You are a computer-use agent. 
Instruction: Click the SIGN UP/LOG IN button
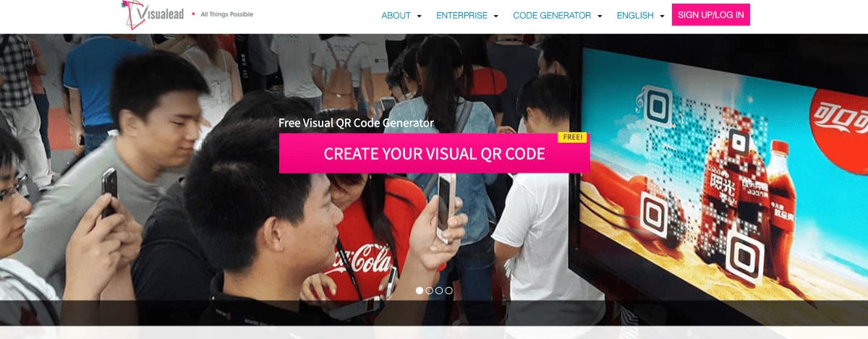tap(711, 14)
